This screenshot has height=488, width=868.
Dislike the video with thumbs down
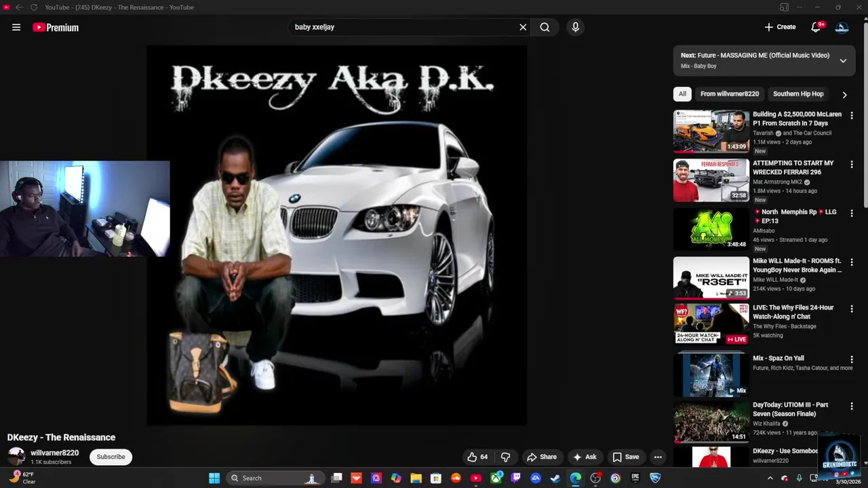(x=505, y=457)
